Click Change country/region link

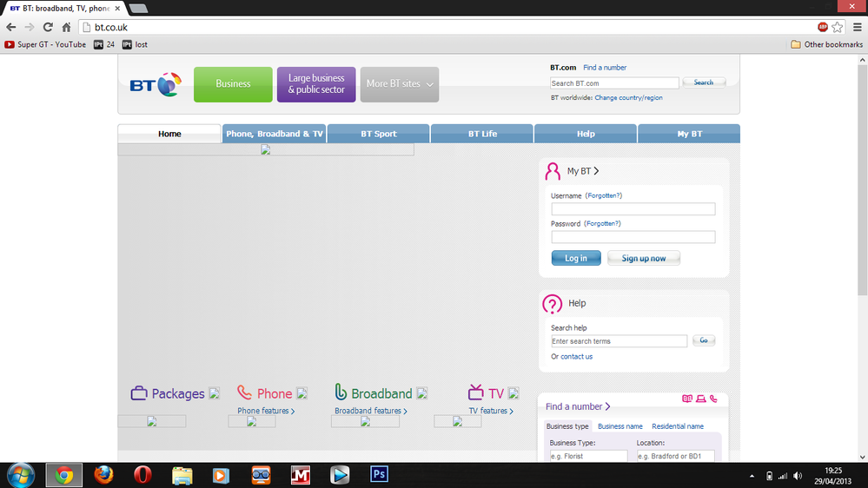(x=628, y=98)
